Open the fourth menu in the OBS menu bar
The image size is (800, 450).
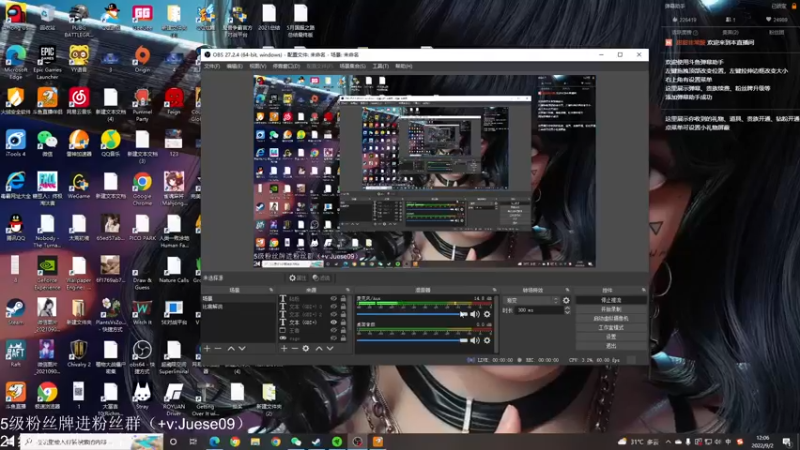point(286,66)
